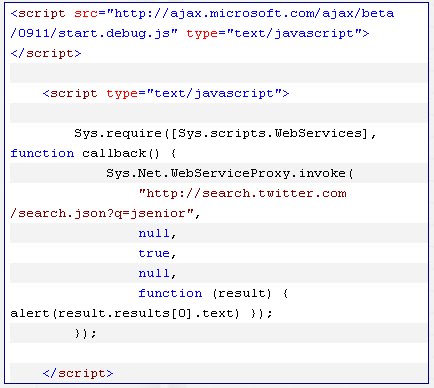Click the '/search.json?q=jsenior' text

tap(98, 214)
